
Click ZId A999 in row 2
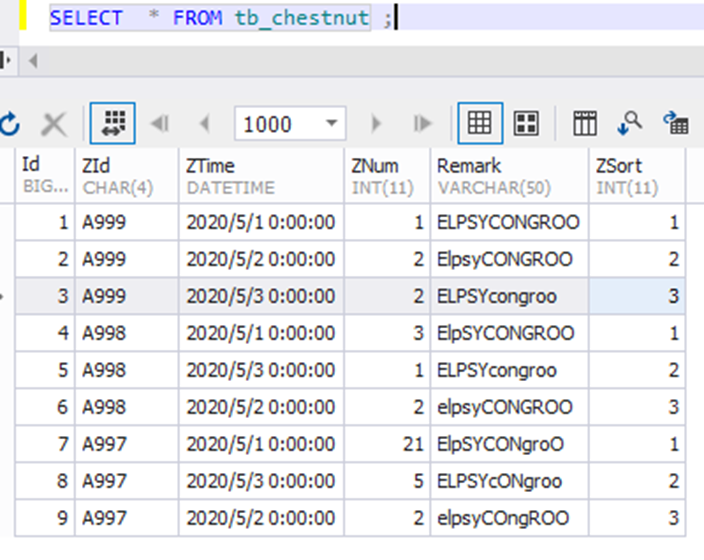127,259
